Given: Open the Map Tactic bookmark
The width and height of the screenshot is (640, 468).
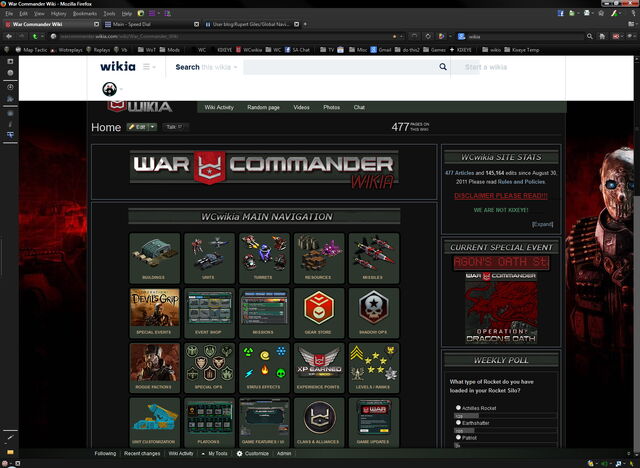Looking at the screenshot, I should click(31, 50).
